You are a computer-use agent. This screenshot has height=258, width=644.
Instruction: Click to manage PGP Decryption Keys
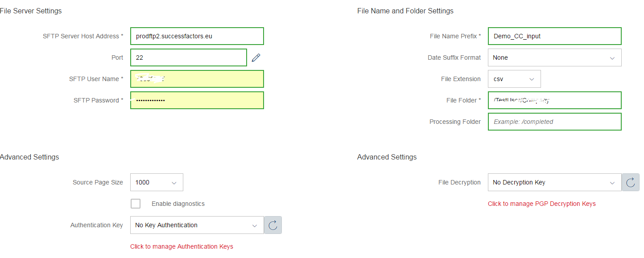542,203
